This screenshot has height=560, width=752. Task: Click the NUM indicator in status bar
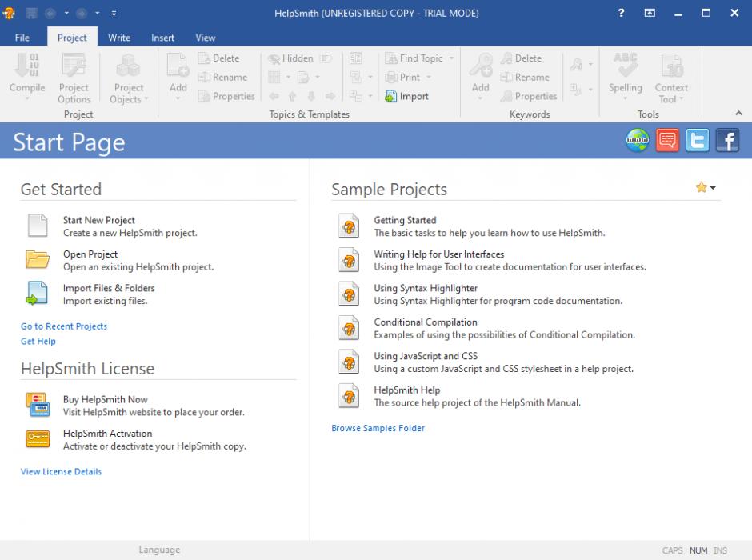point(698,550)
